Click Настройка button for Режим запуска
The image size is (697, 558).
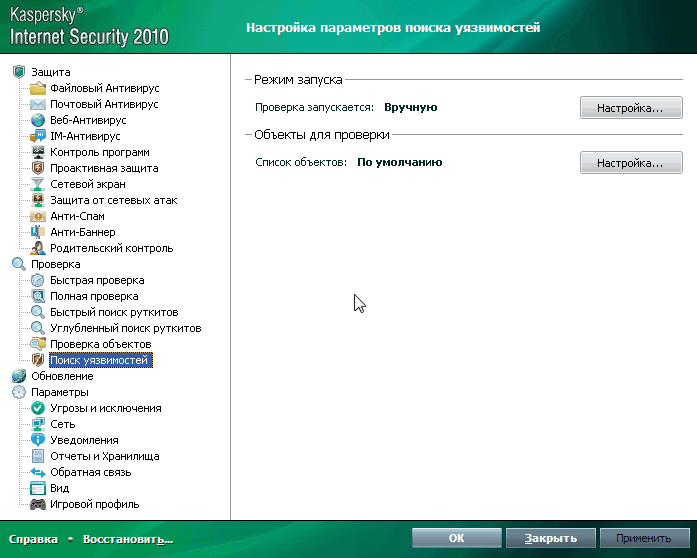[631, 108]
